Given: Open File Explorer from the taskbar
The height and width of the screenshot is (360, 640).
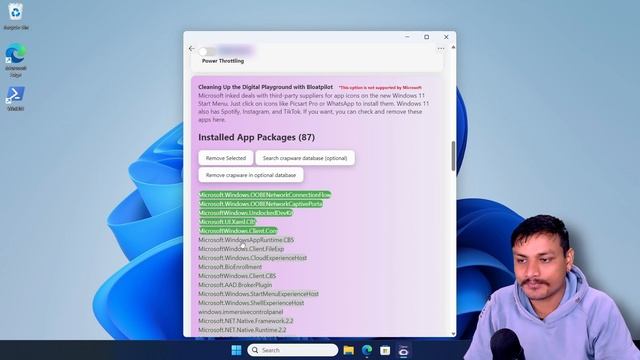Looking at the screenshot, I should tap(349, 350).
